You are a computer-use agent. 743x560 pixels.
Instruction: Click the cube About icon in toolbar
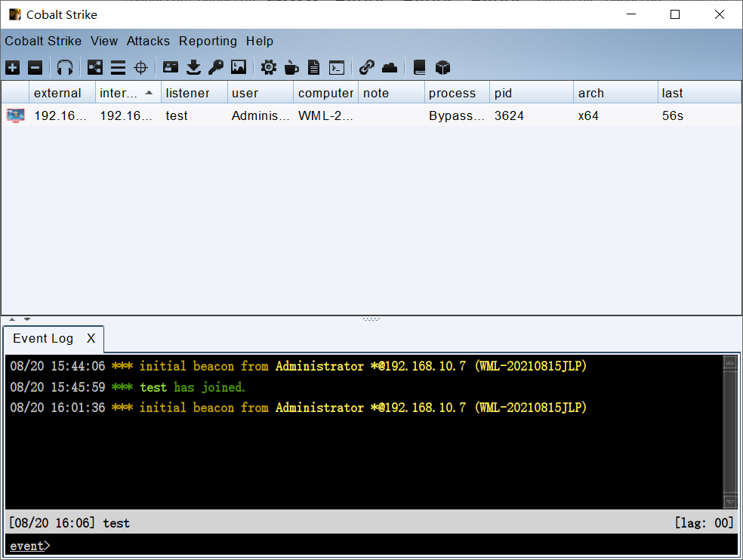click(442, 68)
